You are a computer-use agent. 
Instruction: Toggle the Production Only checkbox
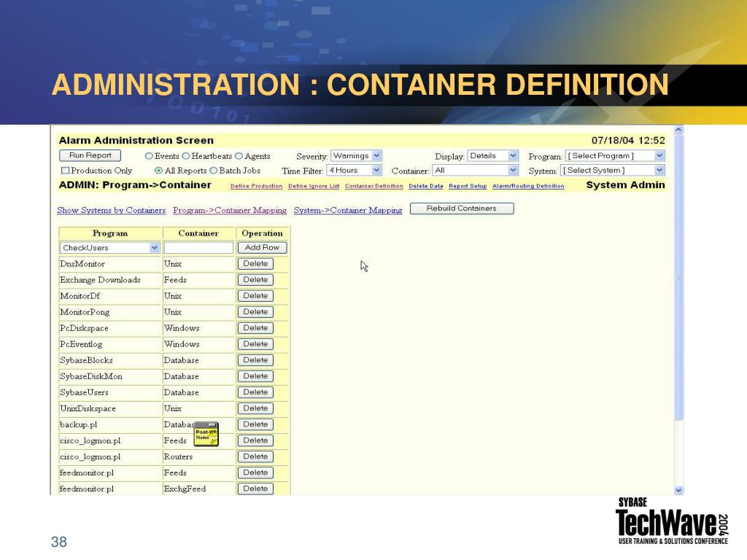point(65,171)
